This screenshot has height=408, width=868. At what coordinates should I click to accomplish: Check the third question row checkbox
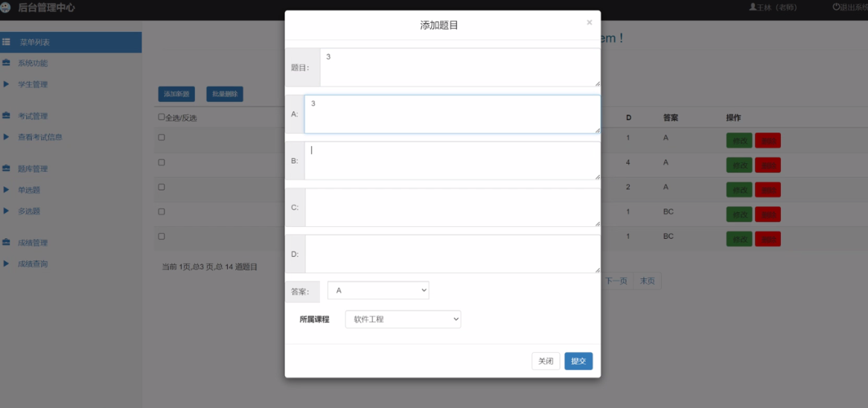[x=161, y=187]
